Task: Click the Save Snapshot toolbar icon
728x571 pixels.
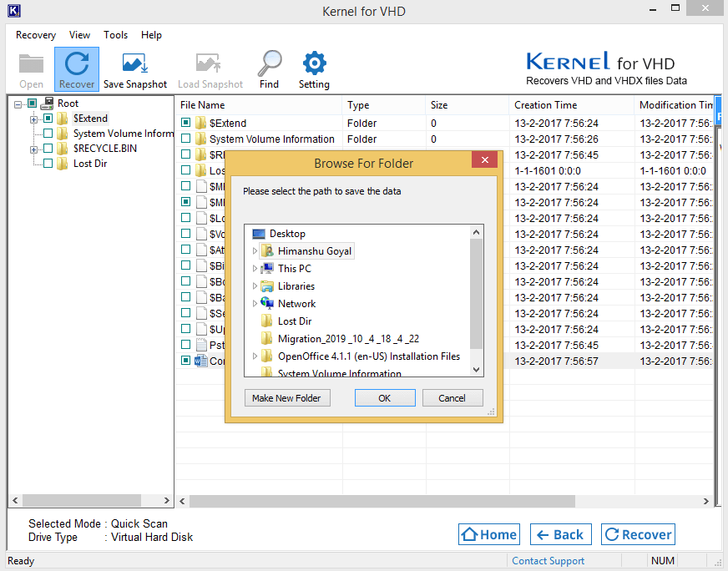Action: 135,64
